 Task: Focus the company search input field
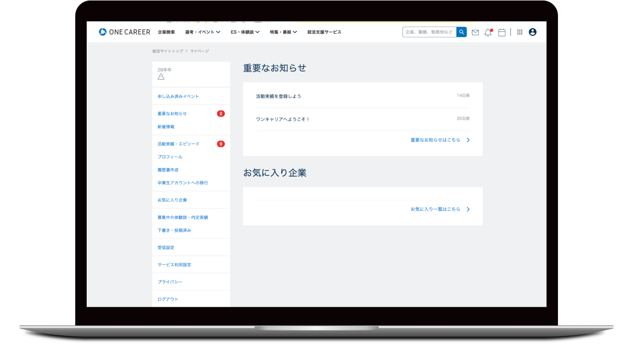click(x=429, y=32)
